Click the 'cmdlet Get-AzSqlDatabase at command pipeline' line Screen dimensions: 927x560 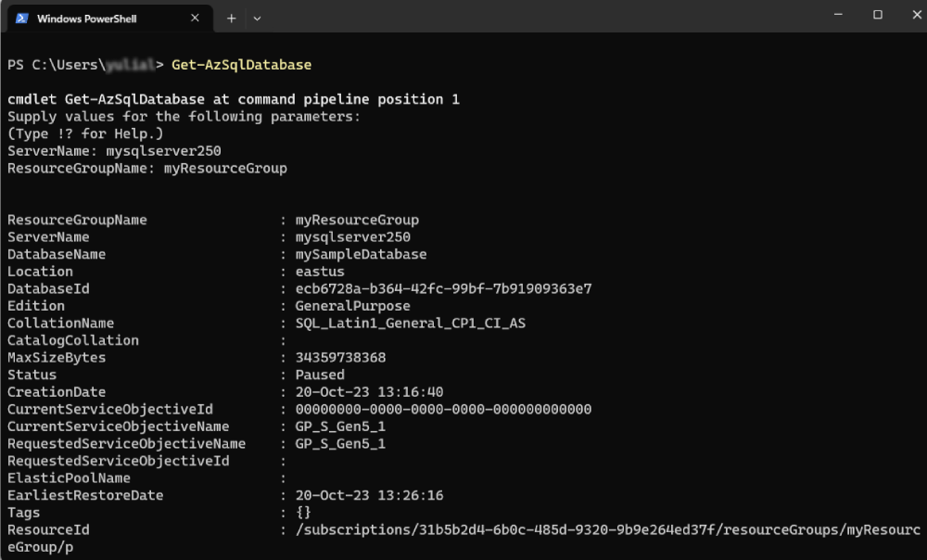[x=234, y=99]
